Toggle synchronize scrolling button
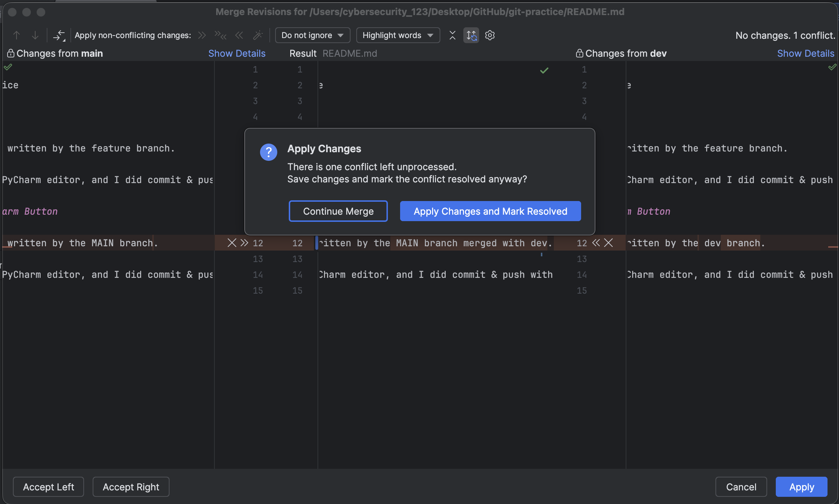This screenshot has height=504, width=839. [x=471, y=35]
